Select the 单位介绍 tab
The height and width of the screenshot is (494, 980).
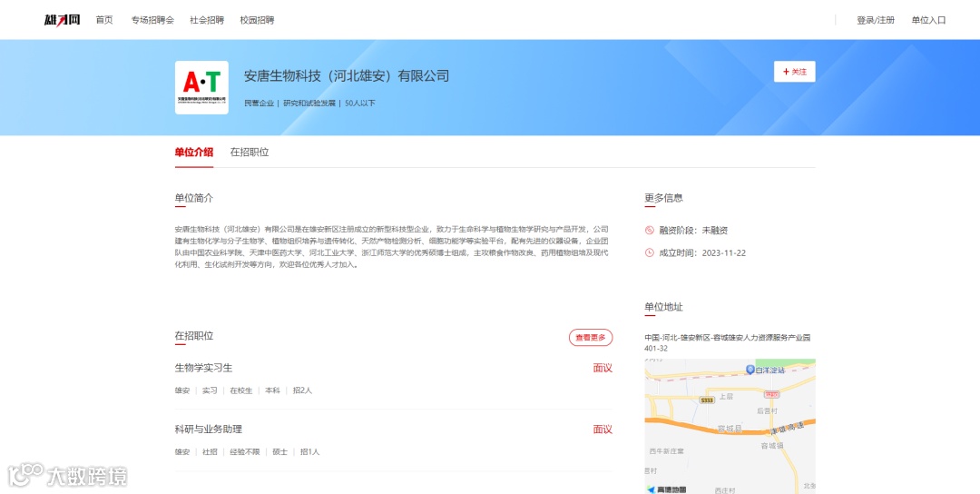[194, 152]
